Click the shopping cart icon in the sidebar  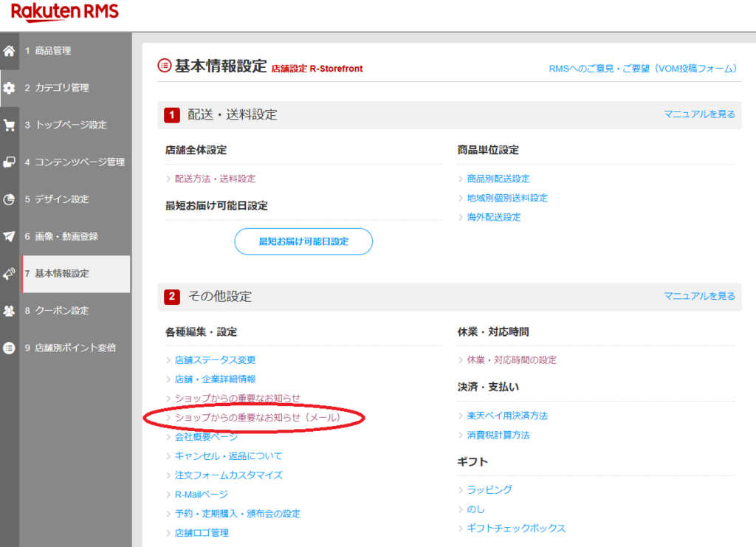pos(9,125)
